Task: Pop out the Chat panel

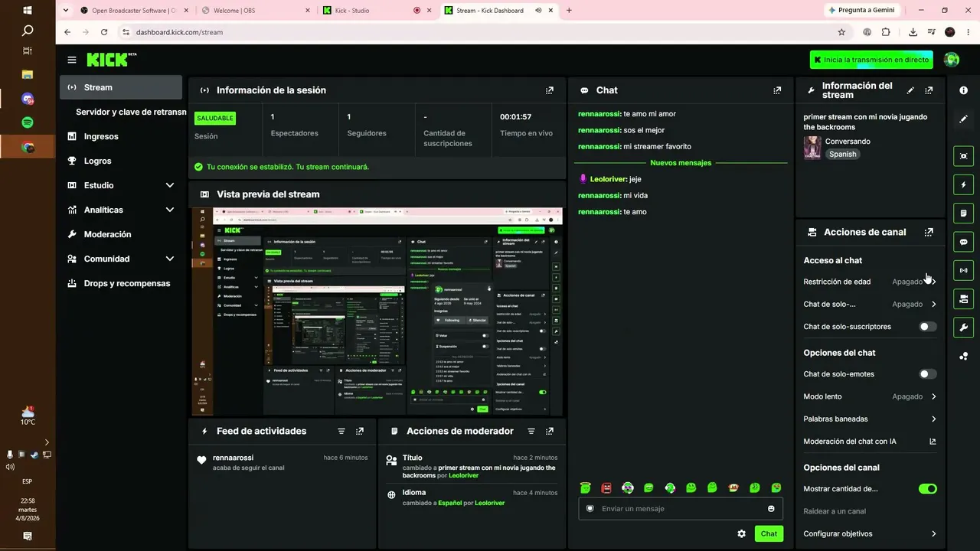Action: [777, 90]
